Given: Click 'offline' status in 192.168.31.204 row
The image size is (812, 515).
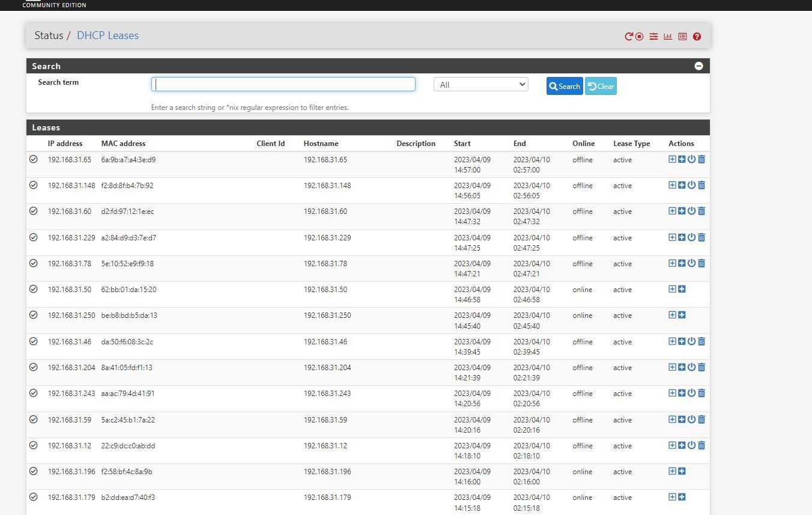Looking at the screenshot, I should 582,368.
